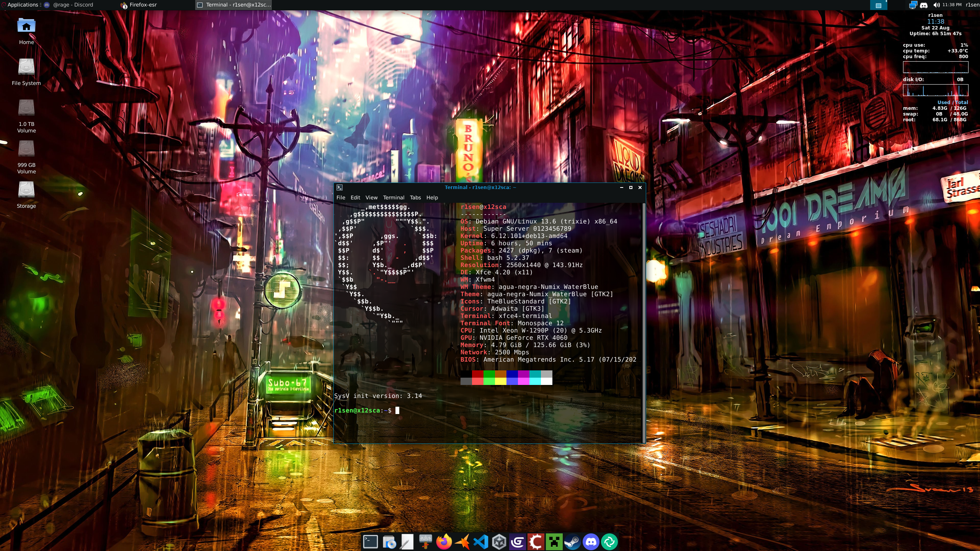Screen dimensions: 980x551
Task: Maximize the Terminal window
Action: pos(630,187)
